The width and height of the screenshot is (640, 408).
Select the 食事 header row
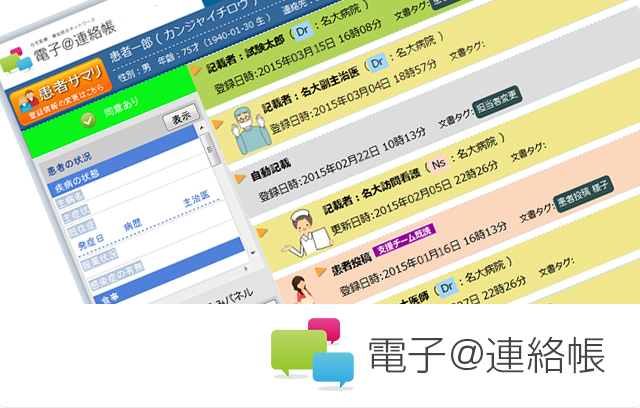pyautogui.click(x=169, y=271)
